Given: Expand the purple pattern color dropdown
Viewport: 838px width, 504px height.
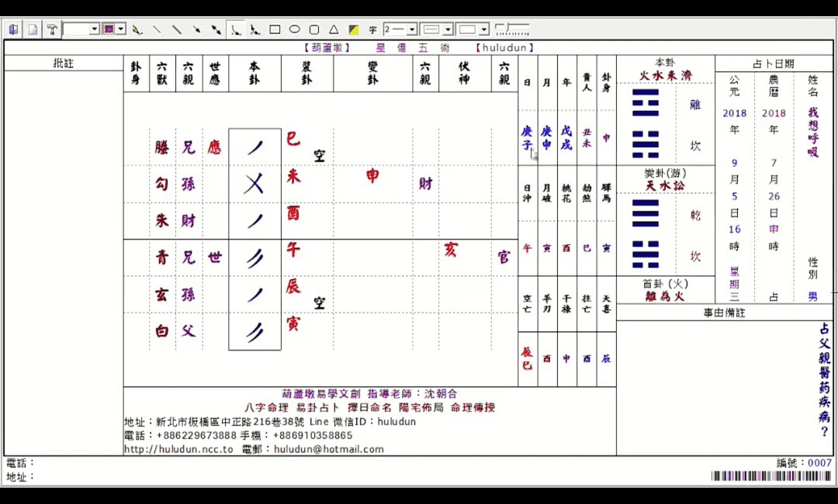Looking at the screenshot, I should coord(121,29).
